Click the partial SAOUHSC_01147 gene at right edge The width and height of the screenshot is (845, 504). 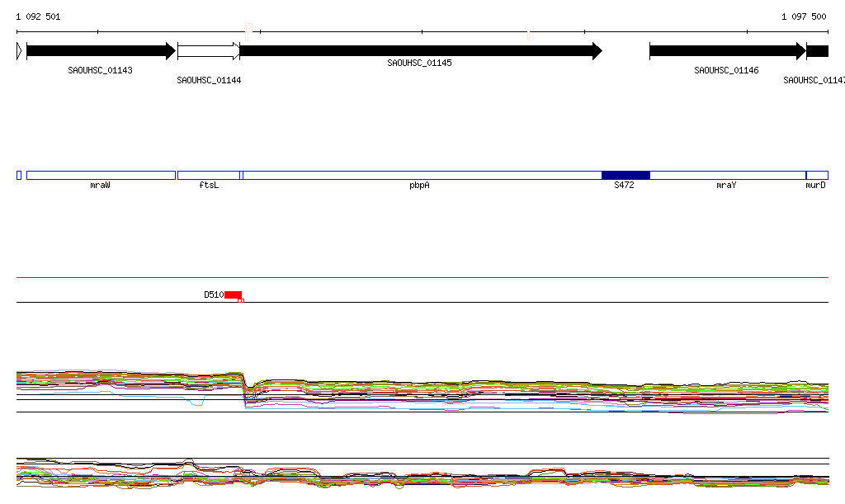coord(818,51)
